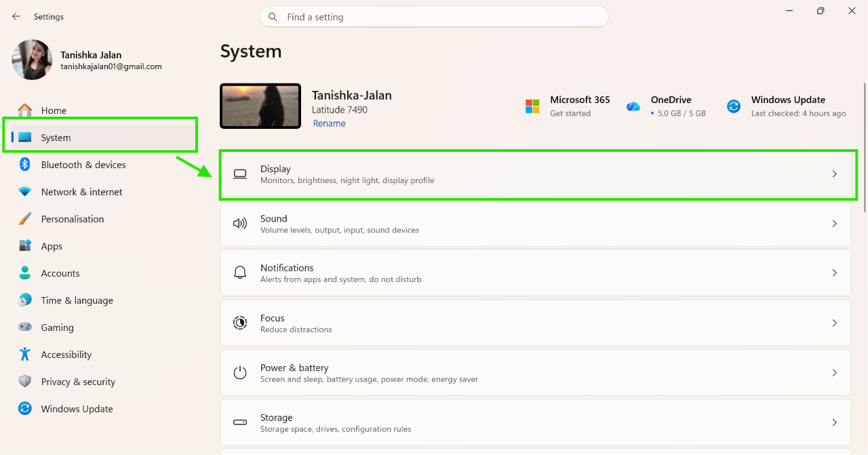Click 'Screen and sleep, battery usage' description
This screenshot has height=455, width=868.
click(369, 379)
